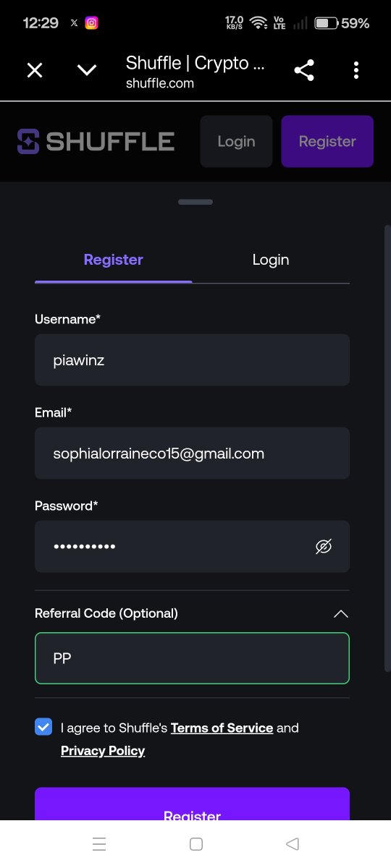Viewport: 391px width, 868px height.
Task: Uncheck the Terms of Service agreement checkbox
Action: tap(43, 727)
